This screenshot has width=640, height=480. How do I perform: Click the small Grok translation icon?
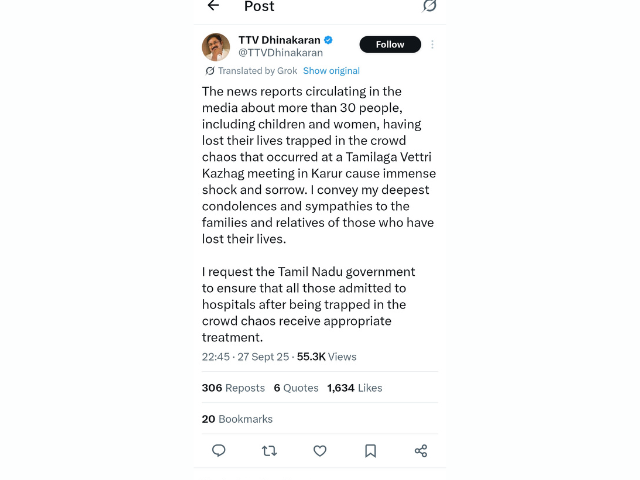tap(210, 71)
